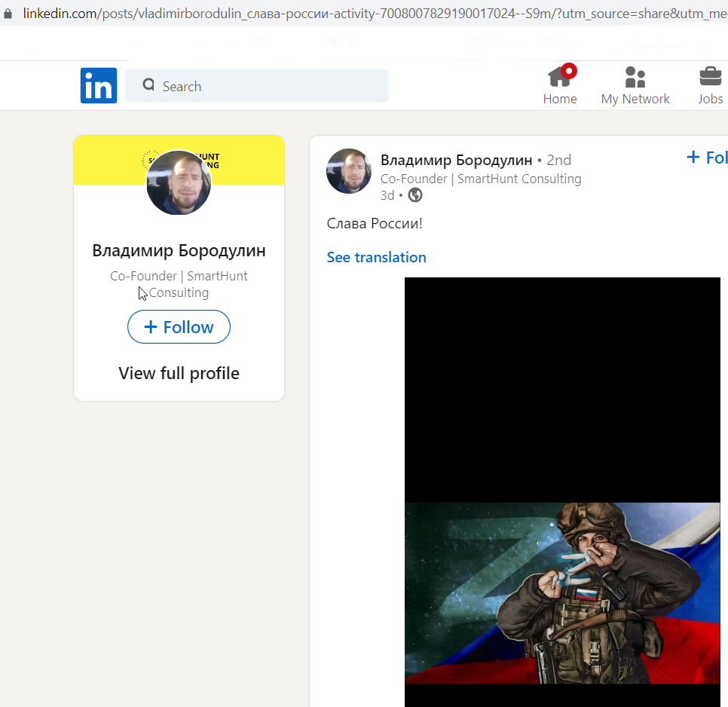Open View full profile link

point(179,373)
